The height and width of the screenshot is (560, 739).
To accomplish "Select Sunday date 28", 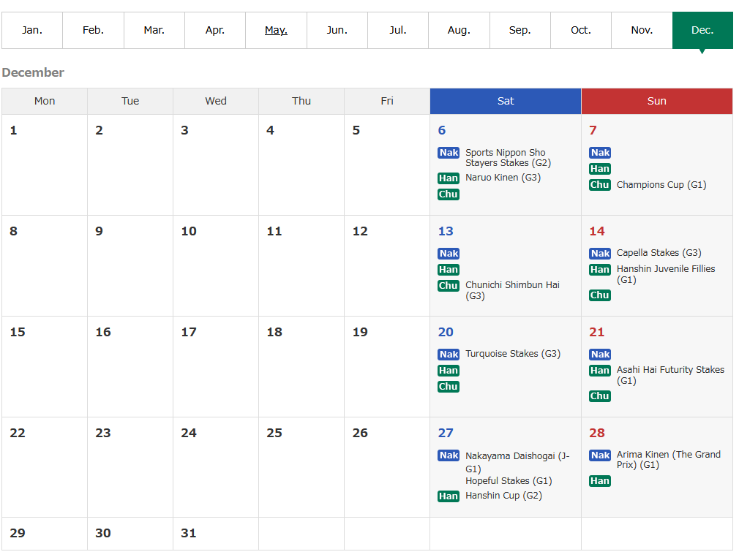I will click(596, 433).
